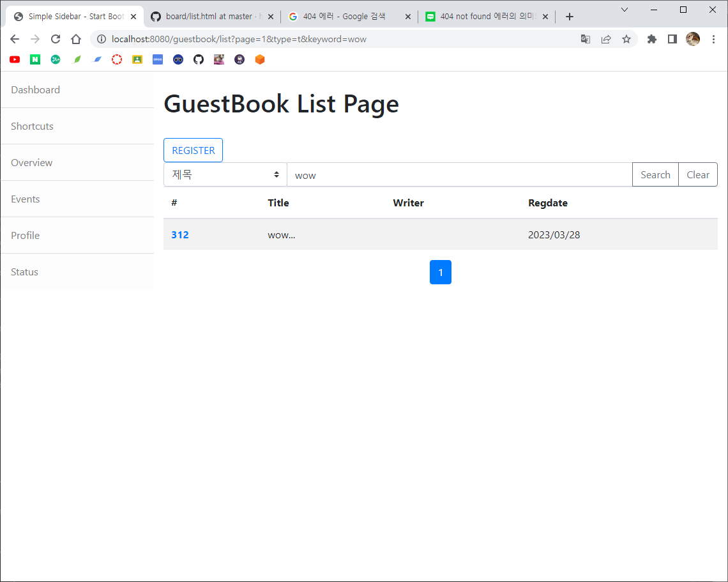Click the YouTube bookmark icon
The height and width of the screenshot is (582, 728).
(x=15, y=59)
